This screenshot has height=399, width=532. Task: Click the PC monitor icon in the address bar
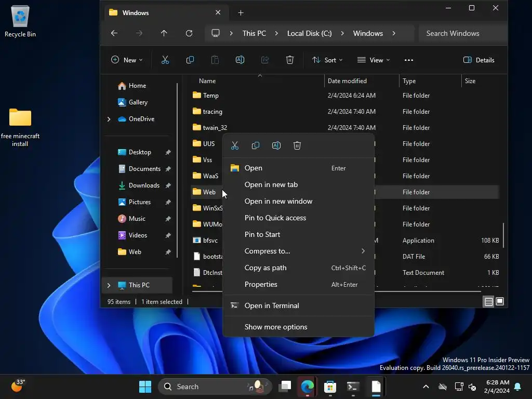[216, 33]
